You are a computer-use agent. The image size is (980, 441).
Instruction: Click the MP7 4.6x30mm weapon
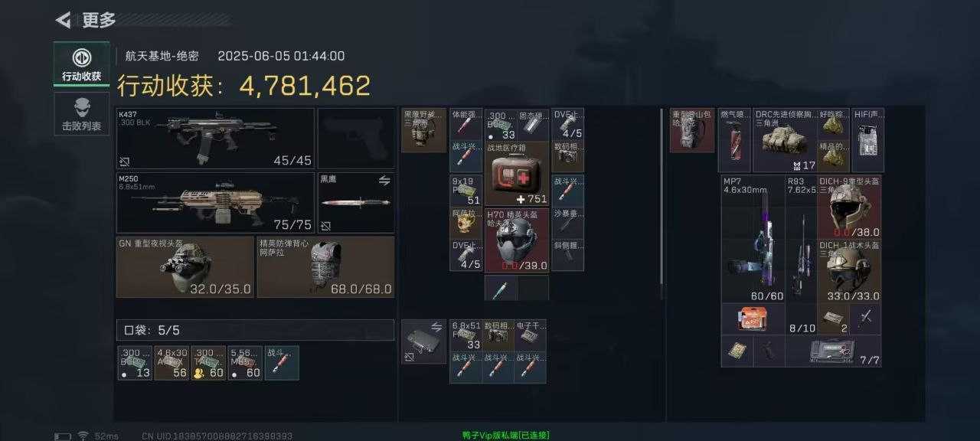pos(753,239)
